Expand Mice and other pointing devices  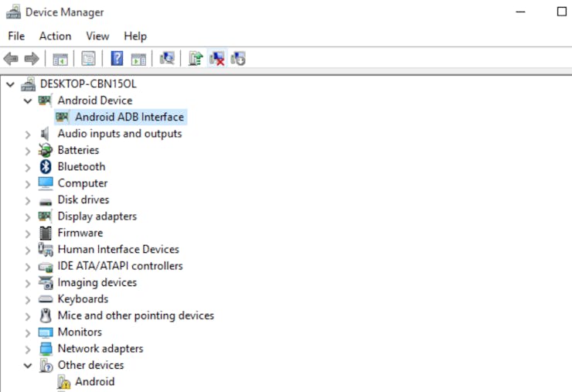point(28,316)
